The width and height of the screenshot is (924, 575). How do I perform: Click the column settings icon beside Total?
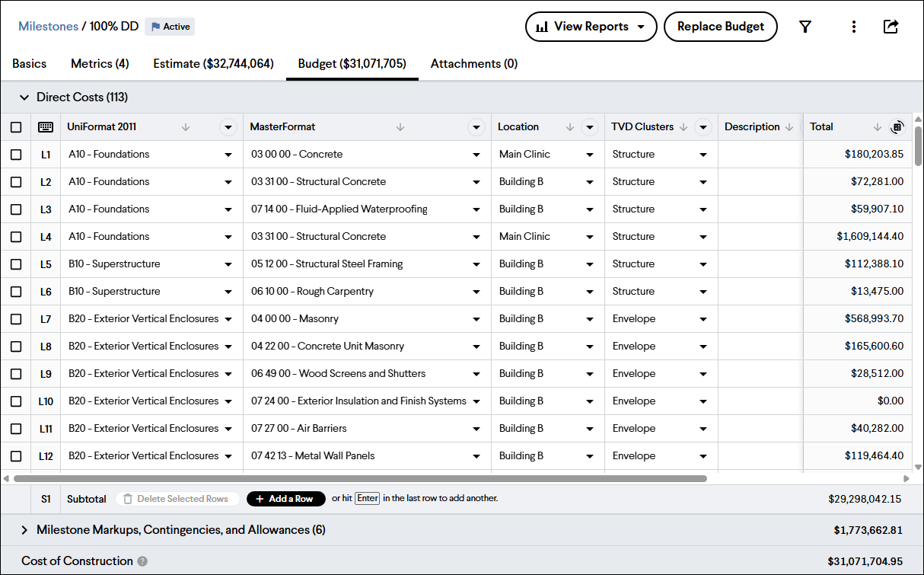coord(897,127)
